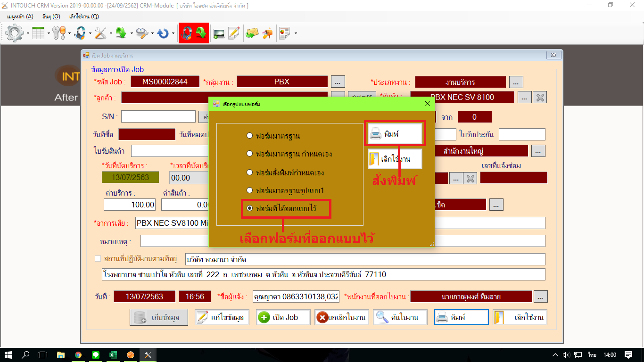Click the gear settings toolbar icon
Screen dimensions: 644x362
[15, 33]
